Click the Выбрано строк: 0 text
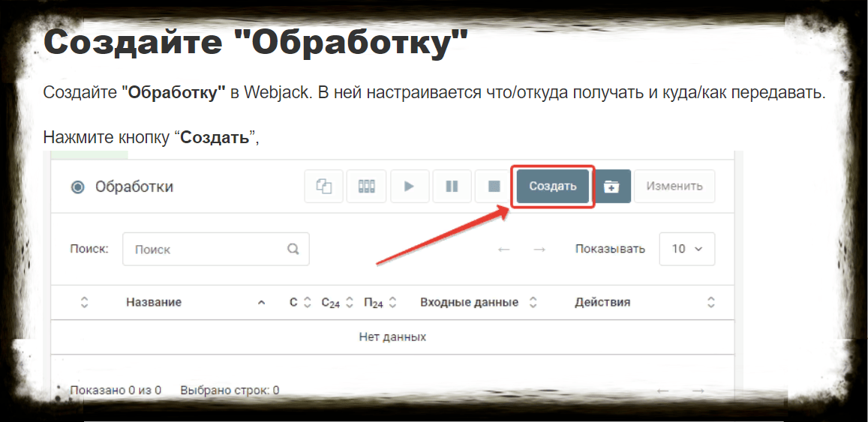This screenshot has width=868, height=422. coord(230,391)
